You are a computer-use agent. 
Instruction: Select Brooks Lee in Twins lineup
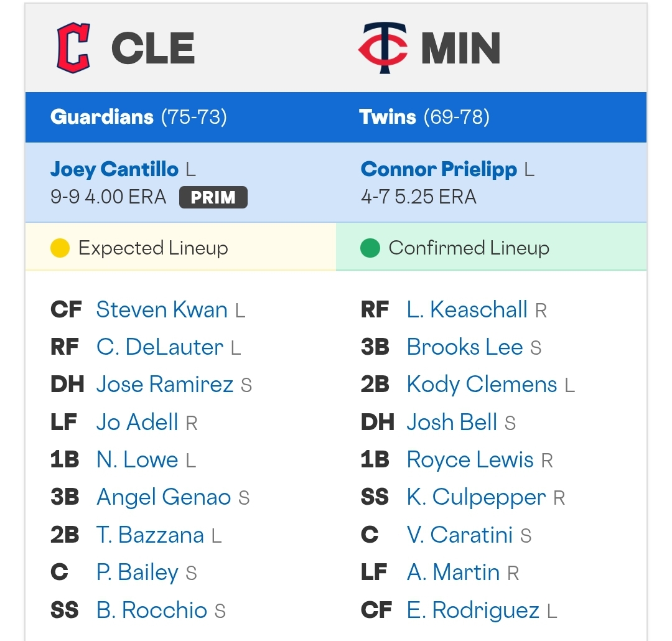pyautogui.click(x=465, y=347)
